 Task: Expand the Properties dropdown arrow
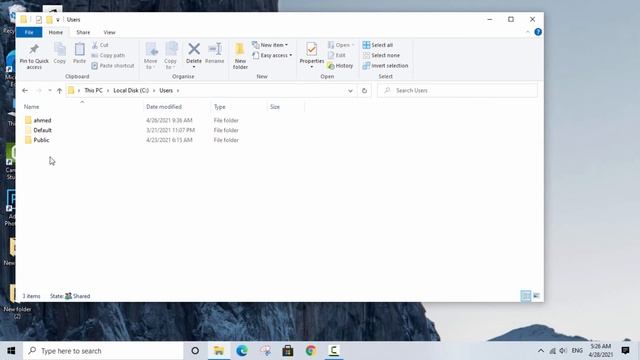(311, 67)
